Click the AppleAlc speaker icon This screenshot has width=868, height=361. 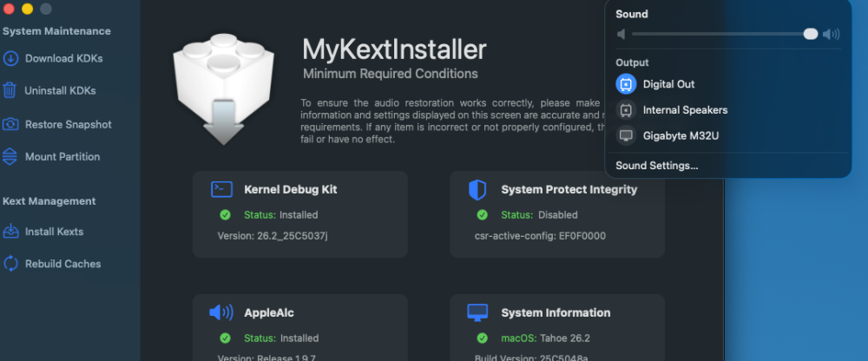point(221,312)
